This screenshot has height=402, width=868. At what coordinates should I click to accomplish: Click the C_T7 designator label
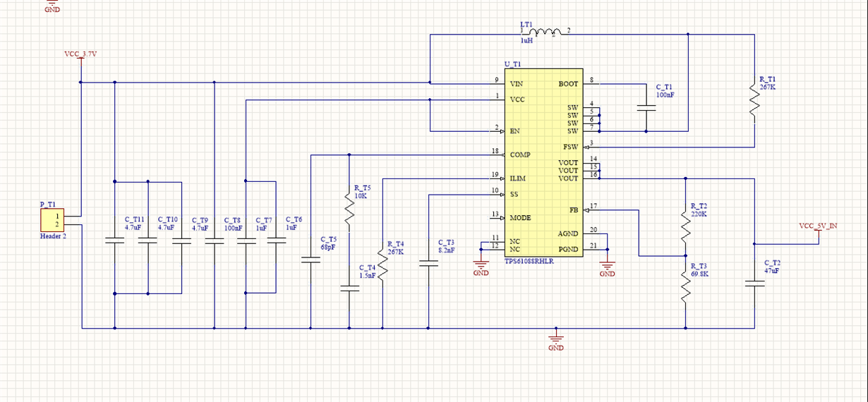tap(264, 220)
